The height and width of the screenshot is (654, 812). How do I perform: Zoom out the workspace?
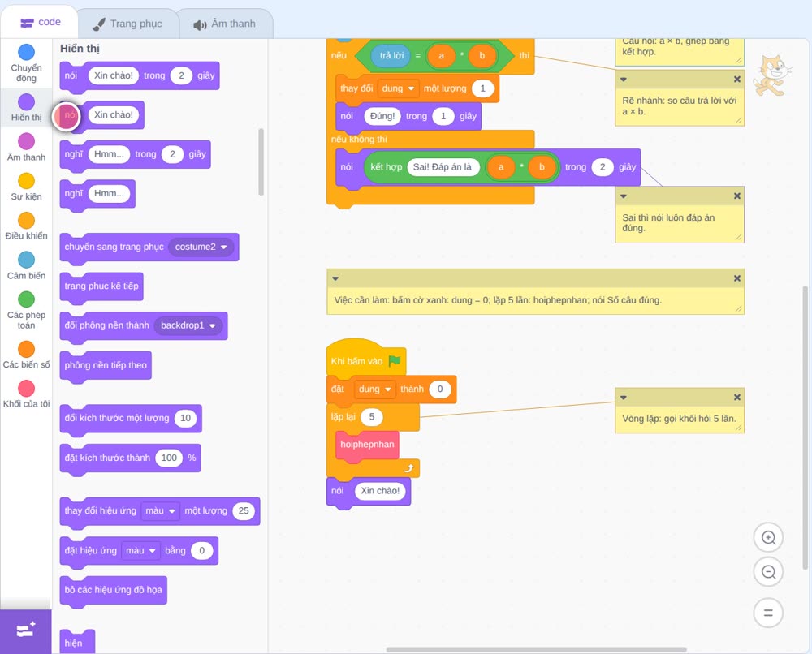pos(768,572)
